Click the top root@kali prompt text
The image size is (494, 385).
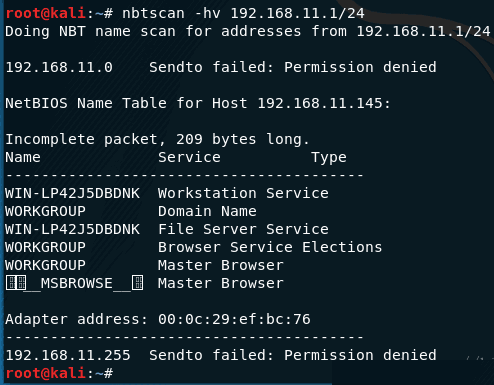coord(46,13)
